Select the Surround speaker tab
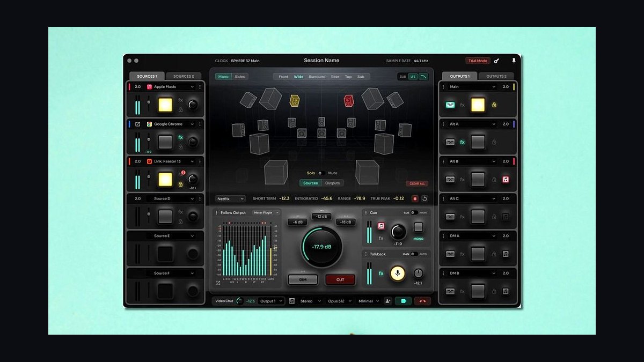Viewport: 644px width, 362px height. [x=317, y=77]
